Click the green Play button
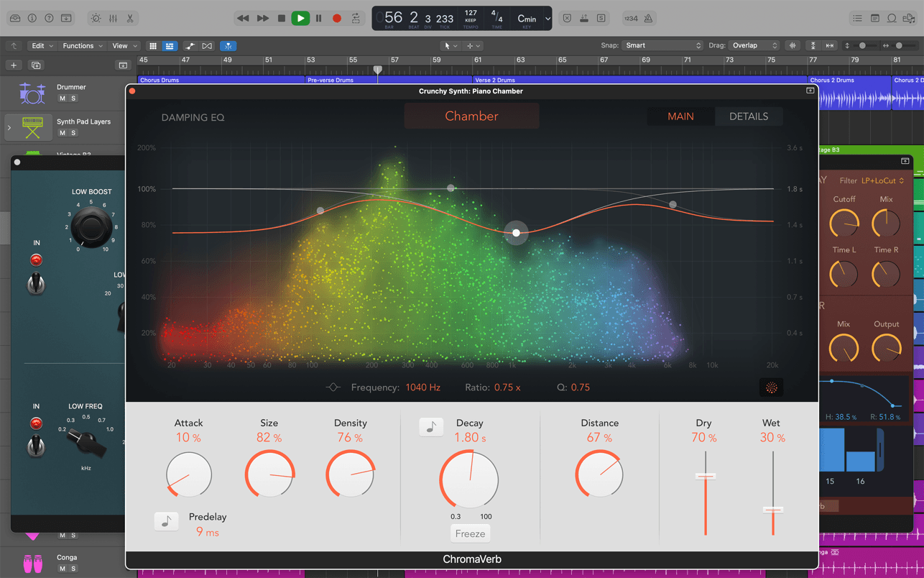This screenshot has height=578, width=924. [x=300, y=18]
